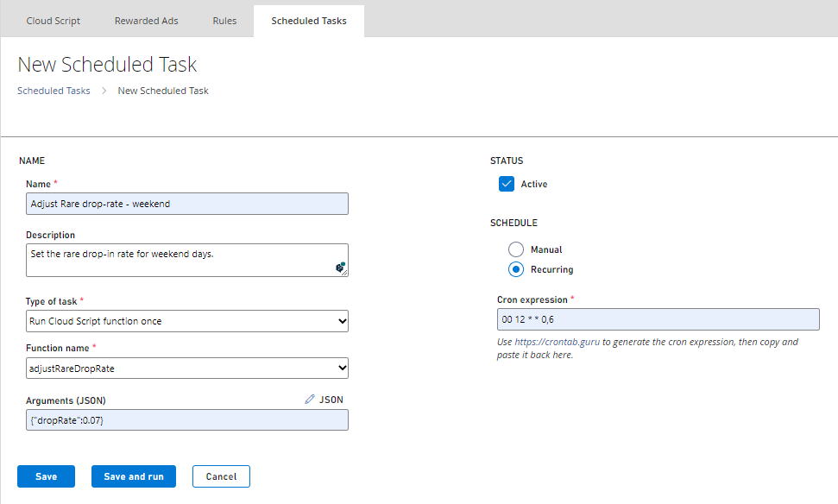Expand the Cloud Script function selector
Image resolution: width=838 pixels, height=504 pixels.
coord(339,368)
